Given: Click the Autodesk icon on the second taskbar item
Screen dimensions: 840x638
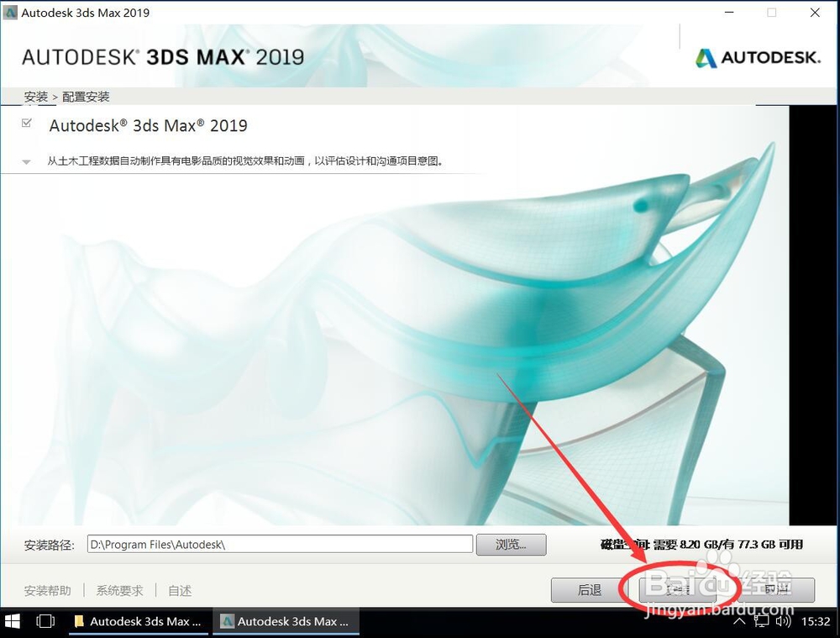Looking at the screenshot, I should pyautogui.click(x=228, y=621).
